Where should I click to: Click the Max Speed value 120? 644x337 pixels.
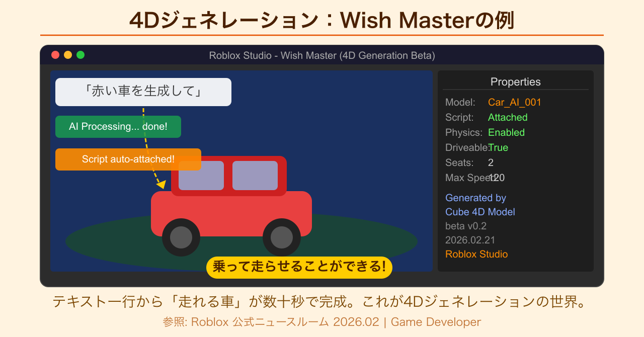(497, 178)
